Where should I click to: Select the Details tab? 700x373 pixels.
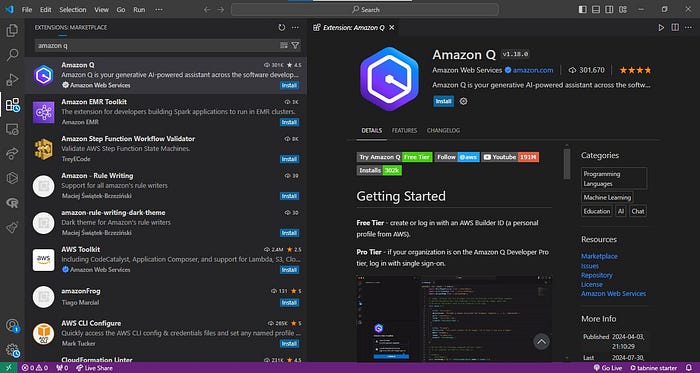[371, 131]
